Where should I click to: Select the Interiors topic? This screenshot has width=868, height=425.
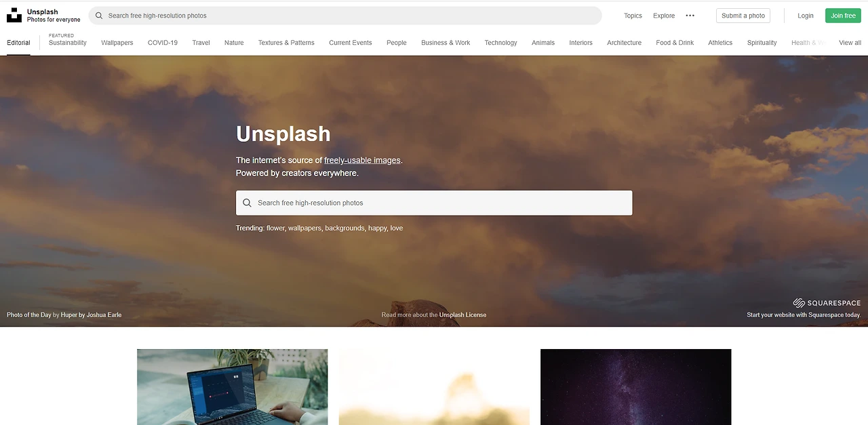pyautogui.click(x=580, y=43)
